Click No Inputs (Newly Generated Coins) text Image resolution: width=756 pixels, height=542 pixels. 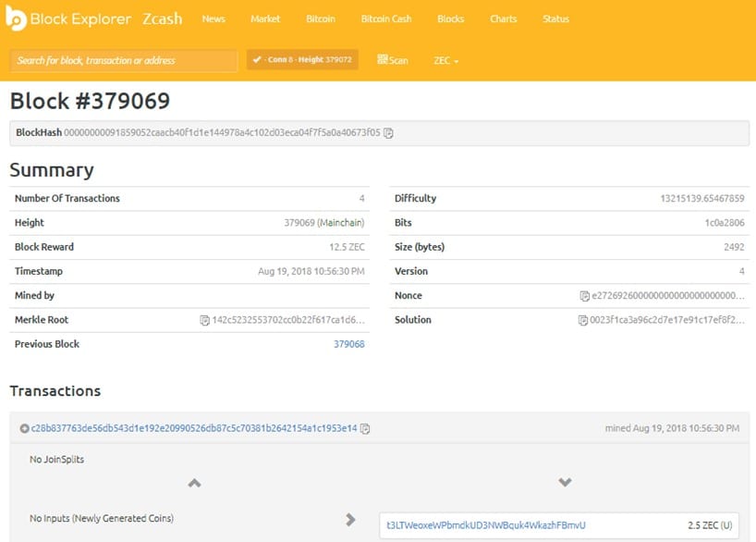click(102, 518)
